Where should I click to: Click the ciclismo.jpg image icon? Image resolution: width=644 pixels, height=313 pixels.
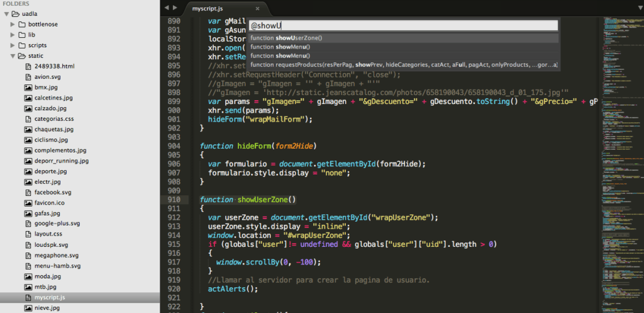pyautogui.click(x=28, y=140)
